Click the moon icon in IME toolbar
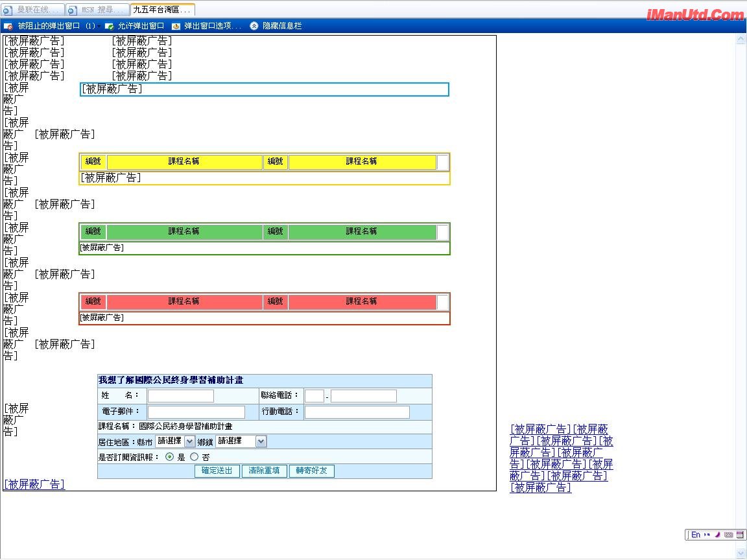The width and height of the screenshot is (747, 560). coord(718,535)
